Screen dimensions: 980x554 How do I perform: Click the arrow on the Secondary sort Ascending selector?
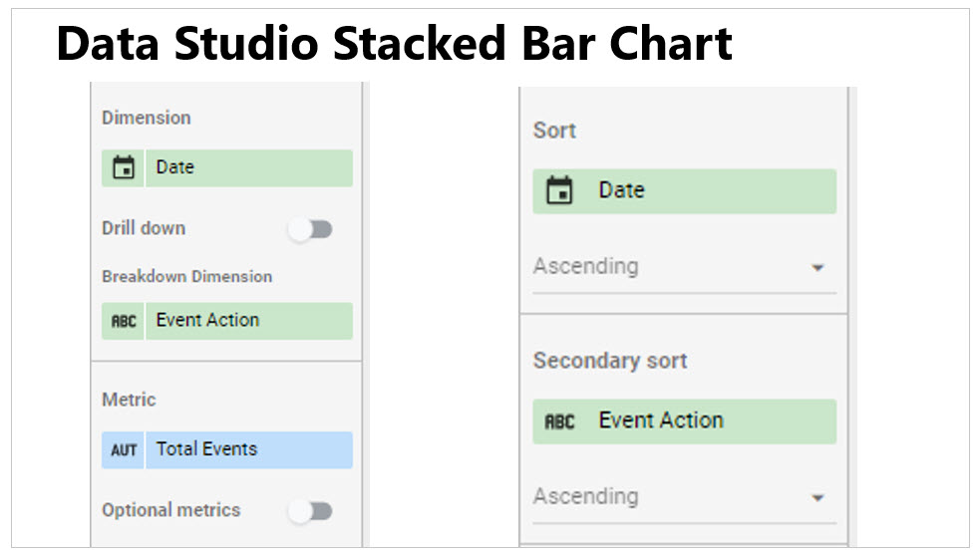[817, 498]
